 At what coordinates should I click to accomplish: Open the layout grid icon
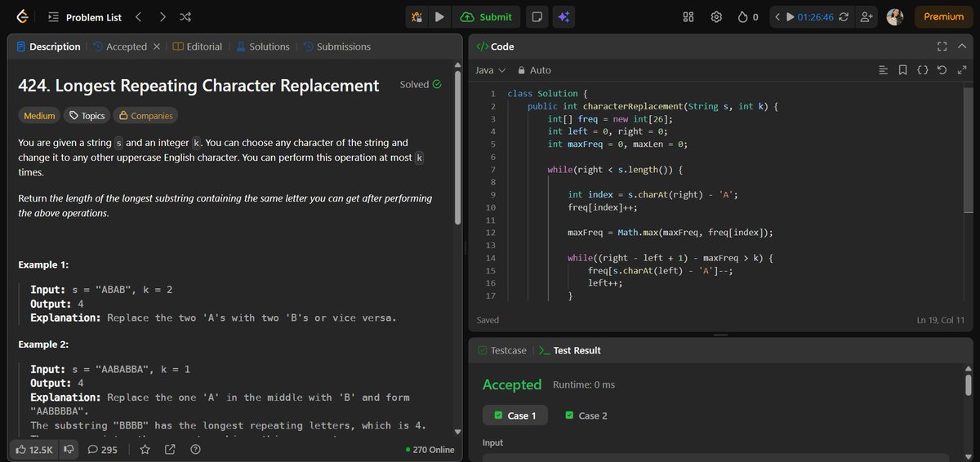click(688, 16)
